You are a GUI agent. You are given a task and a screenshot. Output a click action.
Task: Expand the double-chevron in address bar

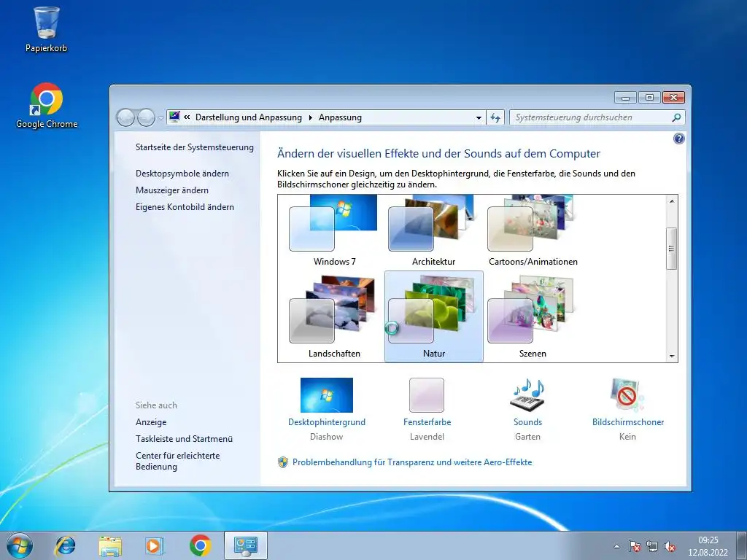187,117
